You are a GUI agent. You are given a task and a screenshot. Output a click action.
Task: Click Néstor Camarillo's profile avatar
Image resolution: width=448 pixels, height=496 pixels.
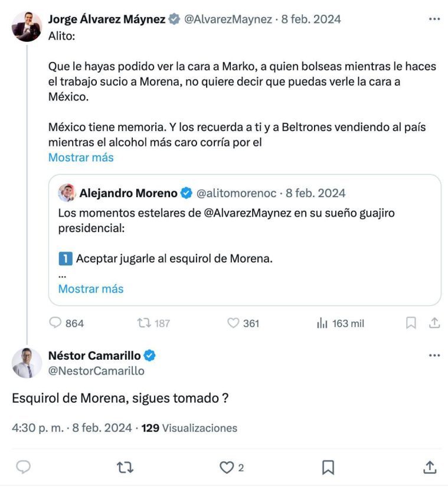tap(27, 363)
